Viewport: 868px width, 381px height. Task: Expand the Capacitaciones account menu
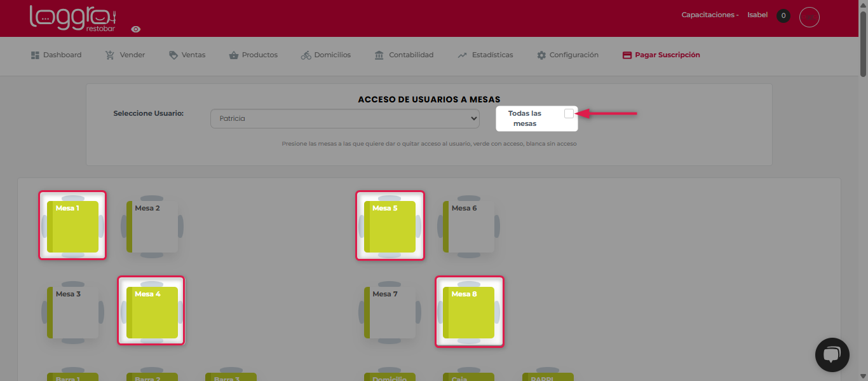click(709, 15)
